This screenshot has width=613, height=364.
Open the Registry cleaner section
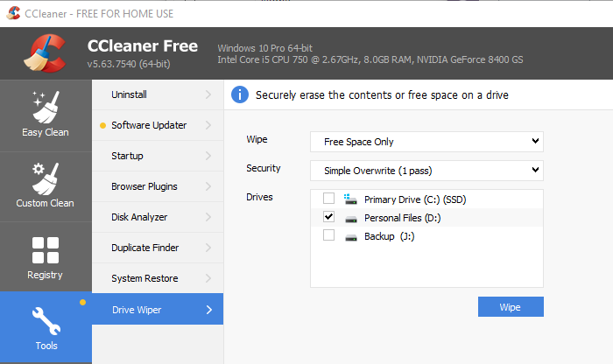click(46, 256)
